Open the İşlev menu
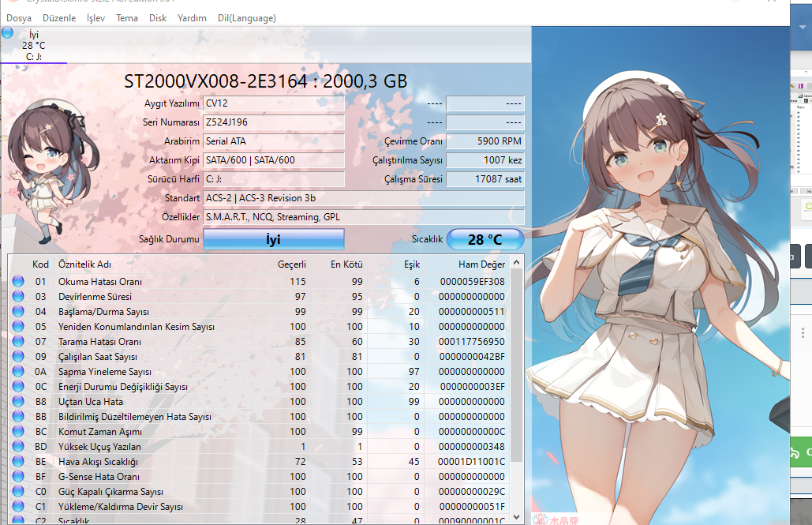Image resolution: width=812 pixels, height=525 pixels. click(x=95, y=18)
